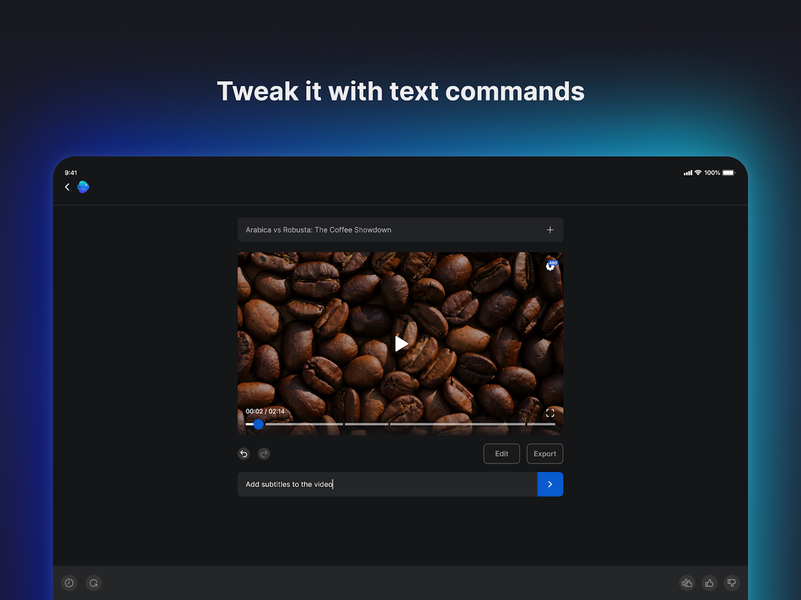Give the response a thumbs up

point(709,583)
